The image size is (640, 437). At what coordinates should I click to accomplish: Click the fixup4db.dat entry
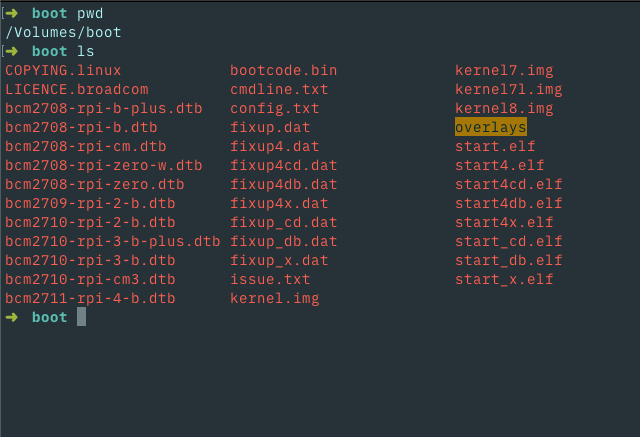click(x=283, y=184)
